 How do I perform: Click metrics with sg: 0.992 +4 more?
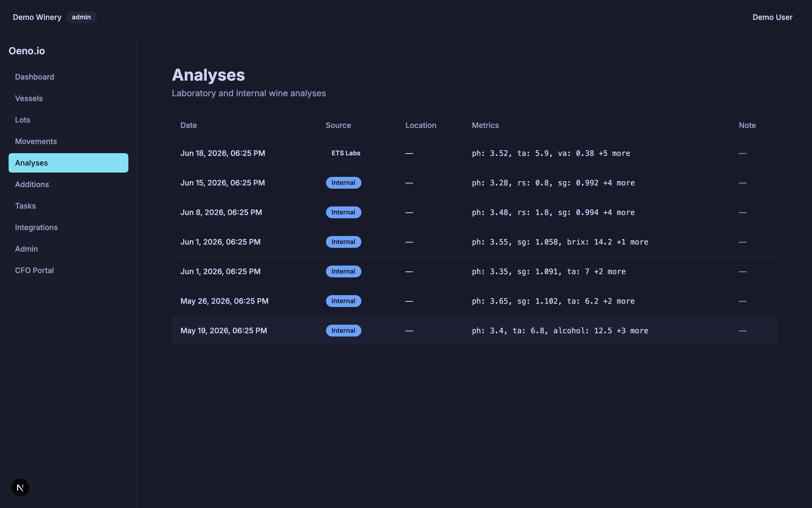pos(553,183)
